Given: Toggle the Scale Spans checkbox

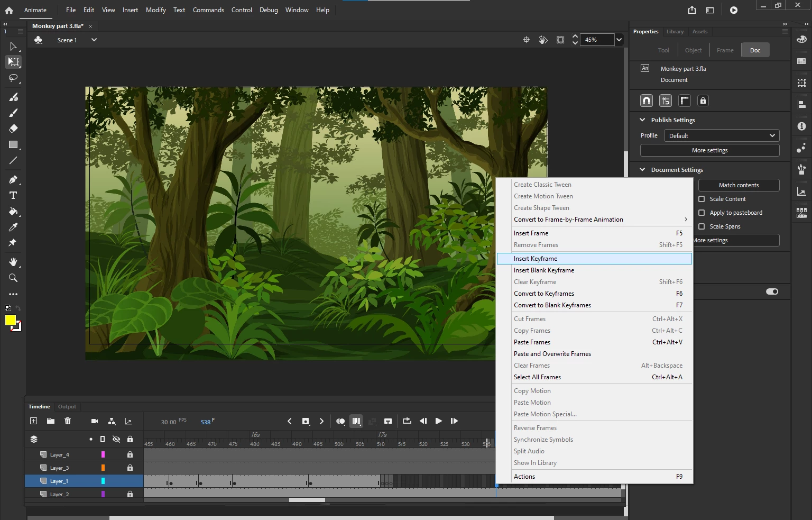Looking at the screenshot, I should coord(702,226).
